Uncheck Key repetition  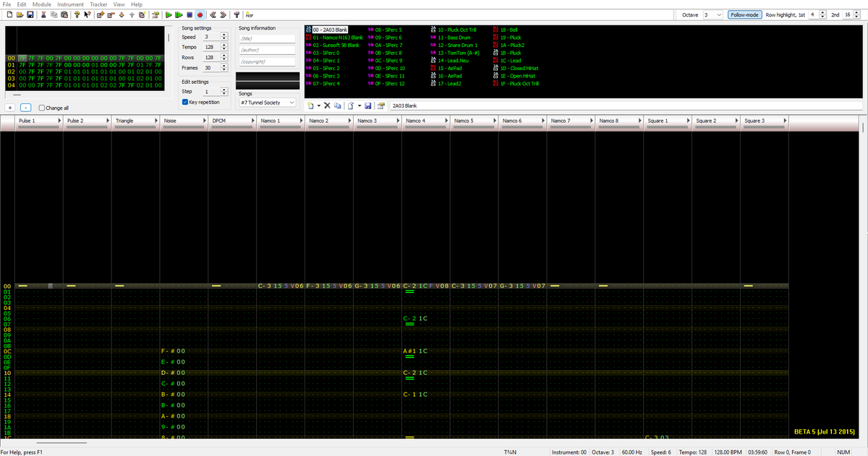[185, 103]
